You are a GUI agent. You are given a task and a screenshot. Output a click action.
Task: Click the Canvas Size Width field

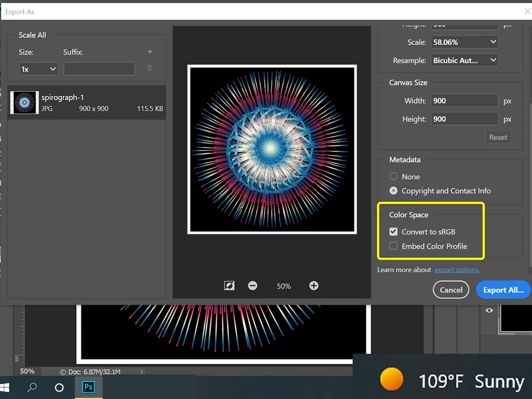click(464, 101)
